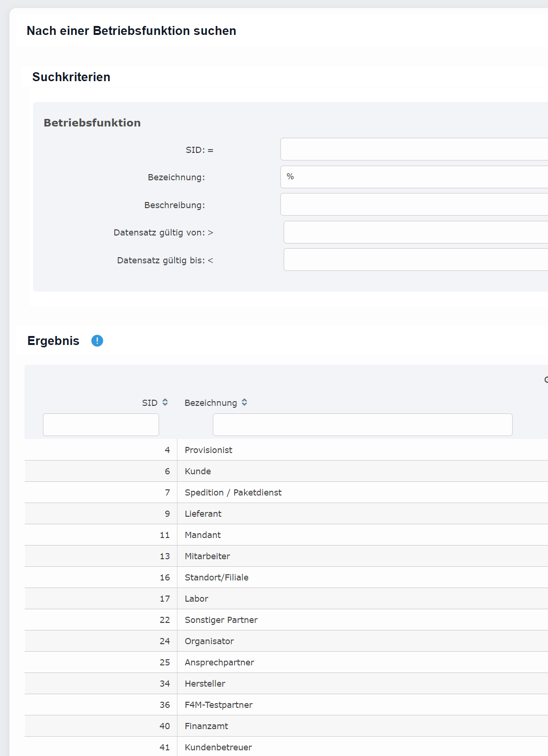Select the Kunde result row
The width and height of the screenshot is (548, 756).
pos(198,471)
